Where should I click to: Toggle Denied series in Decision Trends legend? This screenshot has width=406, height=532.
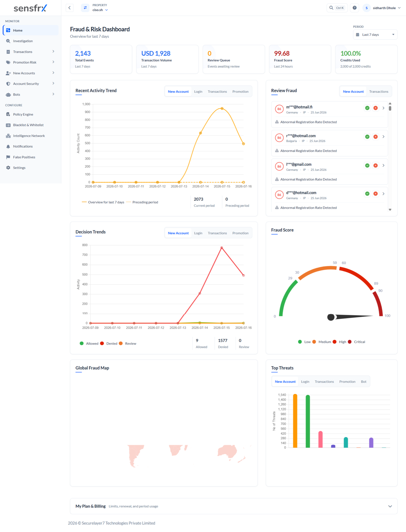[x=109, y=343]
